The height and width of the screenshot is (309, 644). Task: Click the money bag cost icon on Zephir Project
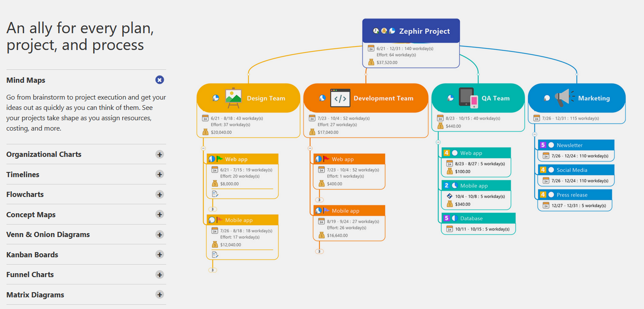[x=370, y=62]
